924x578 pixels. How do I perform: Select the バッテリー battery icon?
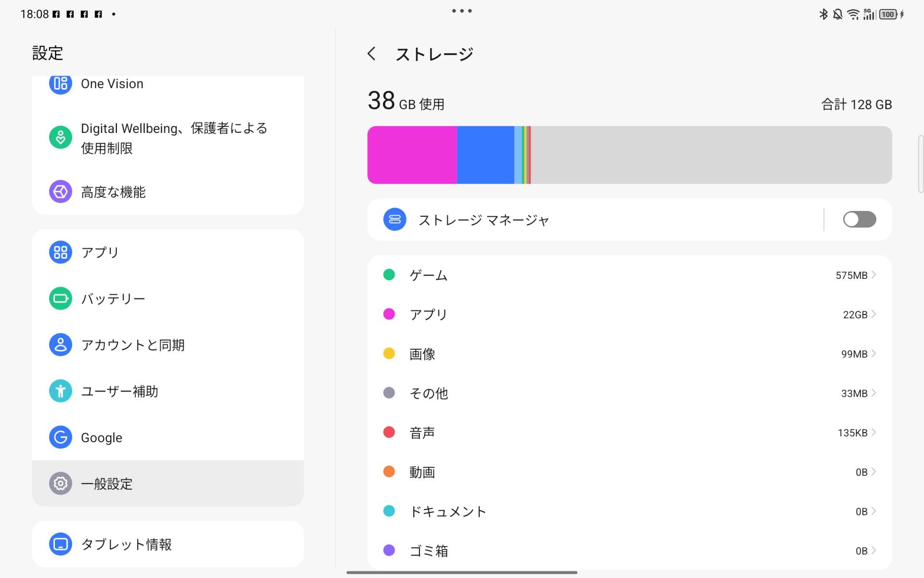[60, 298]
